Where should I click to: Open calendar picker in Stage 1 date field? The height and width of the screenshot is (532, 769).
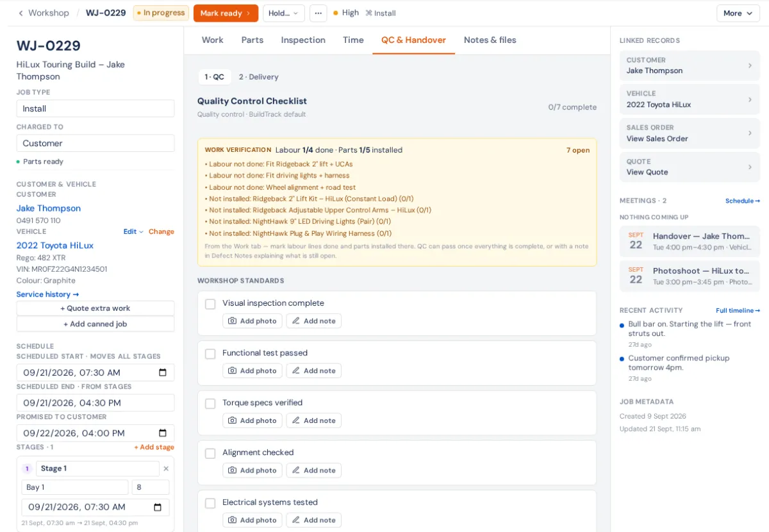tap(158, 508)
